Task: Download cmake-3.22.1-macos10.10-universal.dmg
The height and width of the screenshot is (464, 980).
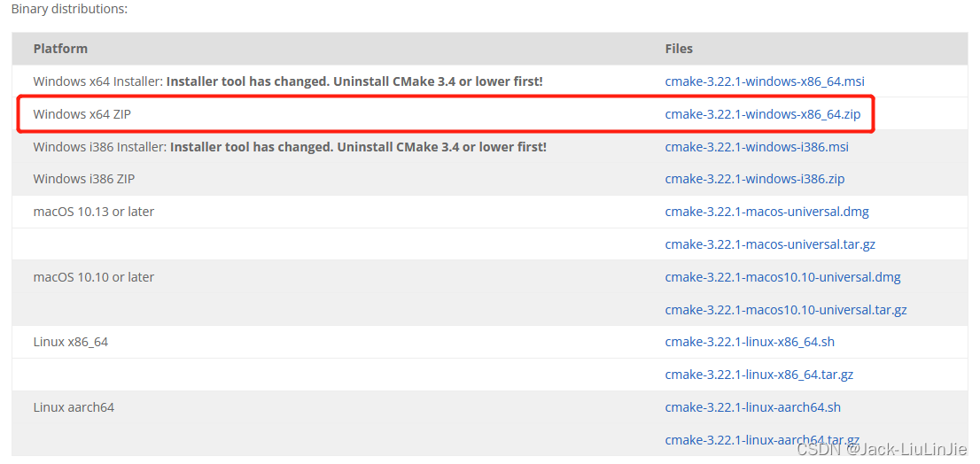Action: 782,276
